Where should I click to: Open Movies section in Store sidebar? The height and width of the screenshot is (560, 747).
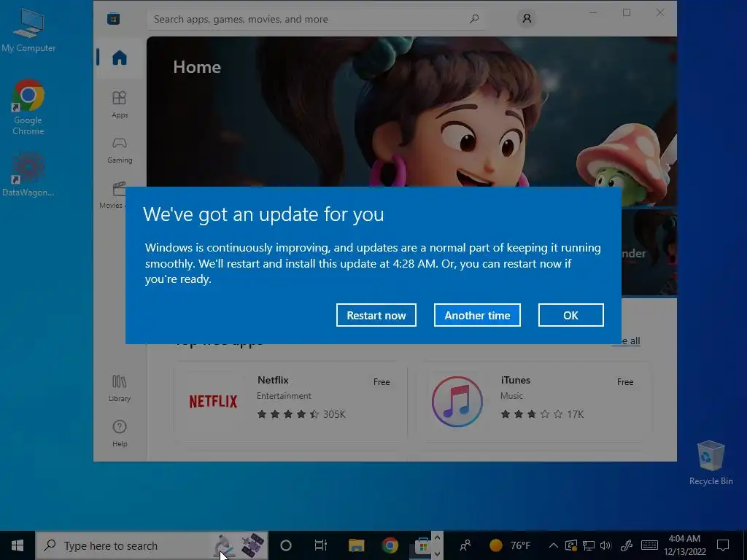(112, 195)
